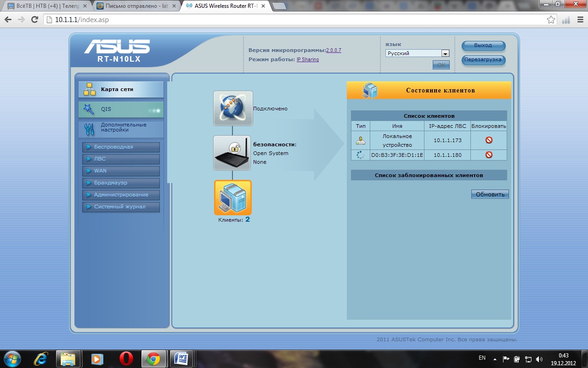Launch Opera browser from taskbar
588x368 pixels.
click(x=126, y=358)
